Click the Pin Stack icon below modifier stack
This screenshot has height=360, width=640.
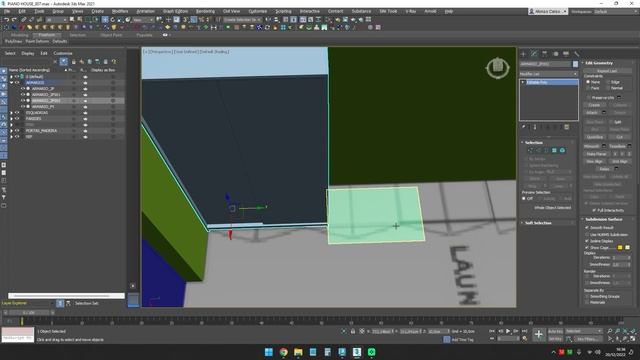tap(524, 127)
